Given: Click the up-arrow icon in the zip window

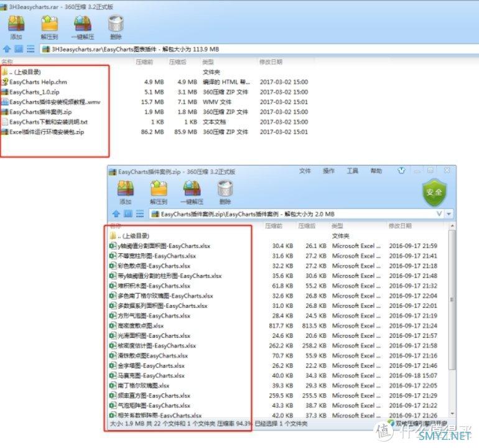Looking at the screenshot, I should pyautogui.click(x=116, y=213).
